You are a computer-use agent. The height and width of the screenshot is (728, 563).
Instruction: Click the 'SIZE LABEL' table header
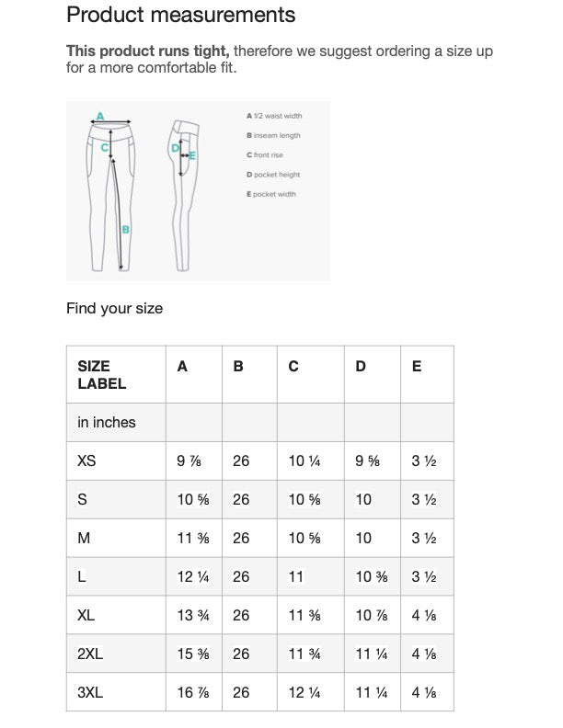pyautogui.click(x=102, y=375)
